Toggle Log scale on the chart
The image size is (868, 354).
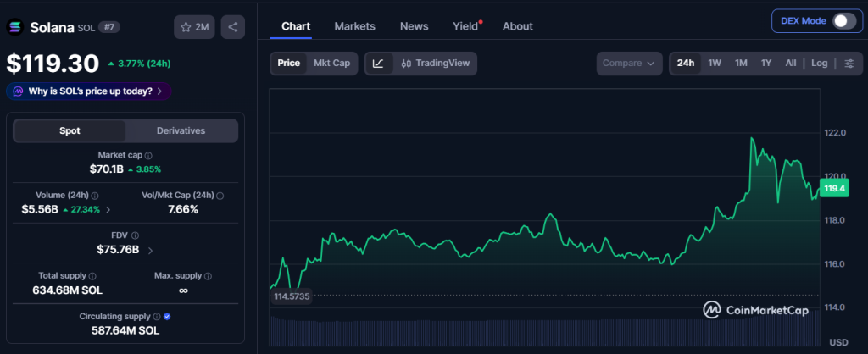pyautogui.click(x=820, y=63)
